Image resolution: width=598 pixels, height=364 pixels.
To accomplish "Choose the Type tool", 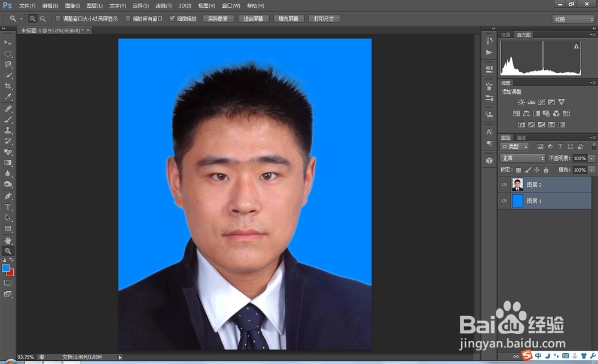I will tap(8, 207).
